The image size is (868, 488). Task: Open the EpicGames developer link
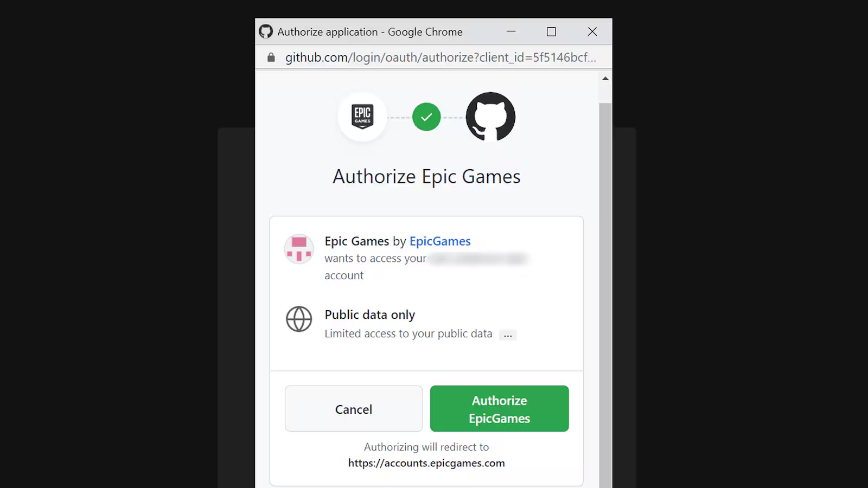coord(440,241)
